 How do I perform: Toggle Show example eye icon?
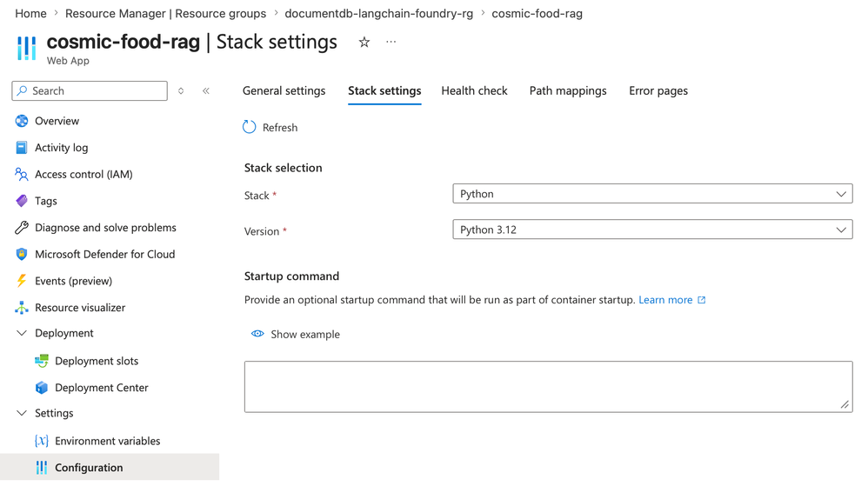click(x=257, y=334)
